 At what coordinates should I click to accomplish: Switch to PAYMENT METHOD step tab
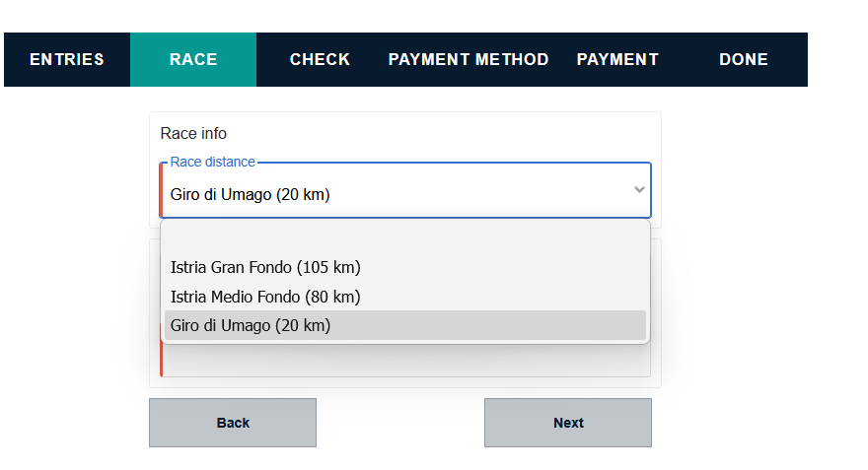click(469, 59)
